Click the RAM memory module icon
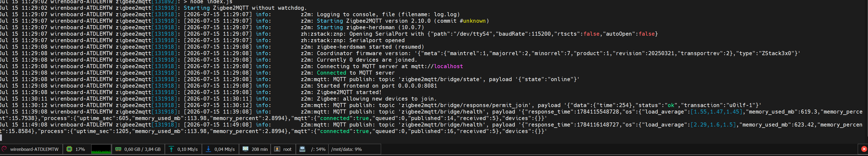The image size is (868, 156). tap(118, 149)
